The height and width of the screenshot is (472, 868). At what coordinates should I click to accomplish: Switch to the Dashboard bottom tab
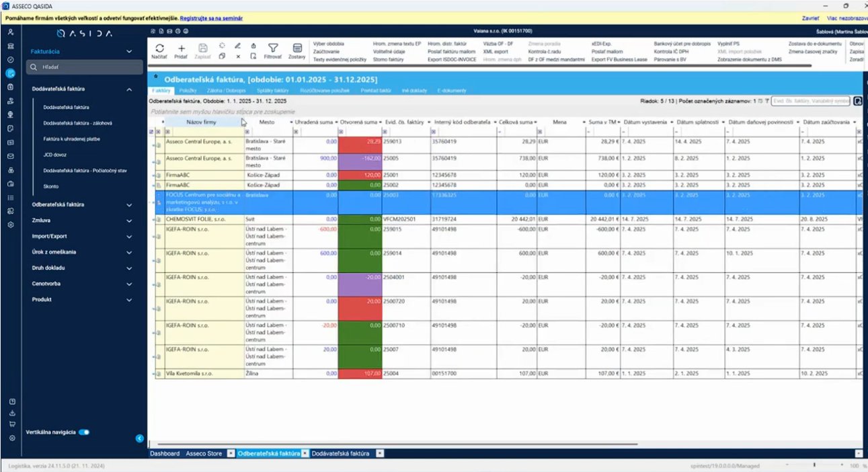click(x=165, y=454)
